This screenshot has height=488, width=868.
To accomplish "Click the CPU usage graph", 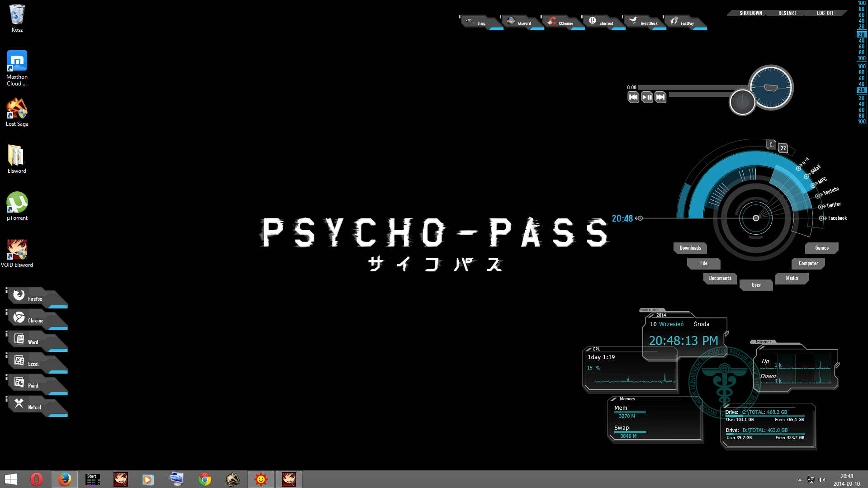I will [635, 379].
